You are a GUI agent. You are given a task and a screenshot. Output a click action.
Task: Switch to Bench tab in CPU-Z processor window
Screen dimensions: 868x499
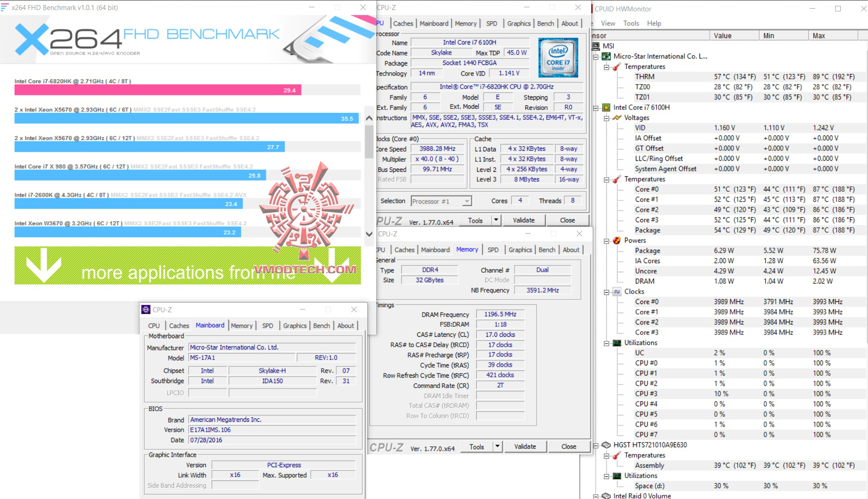click(x=545, y=24)
